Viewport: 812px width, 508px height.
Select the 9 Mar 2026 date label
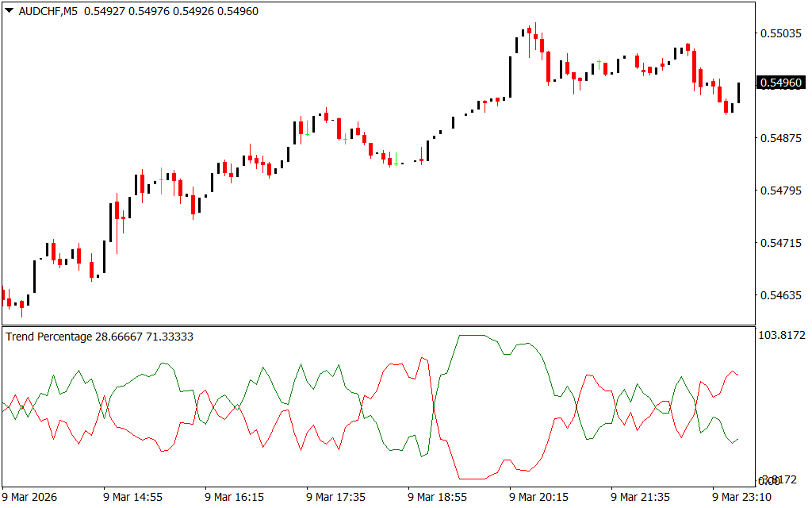click(x=30, y=497)
